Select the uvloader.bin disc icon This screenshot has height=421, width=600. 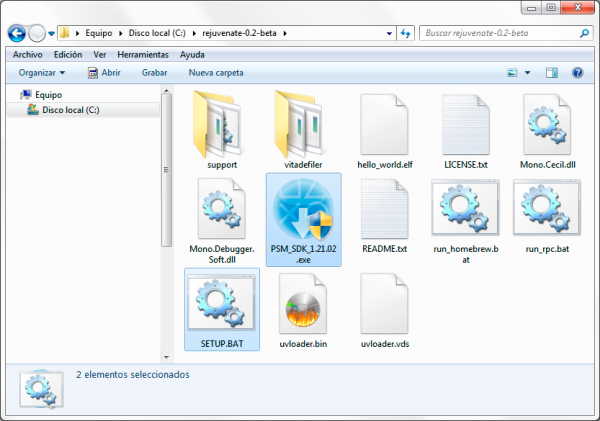[x=303, y=304]
